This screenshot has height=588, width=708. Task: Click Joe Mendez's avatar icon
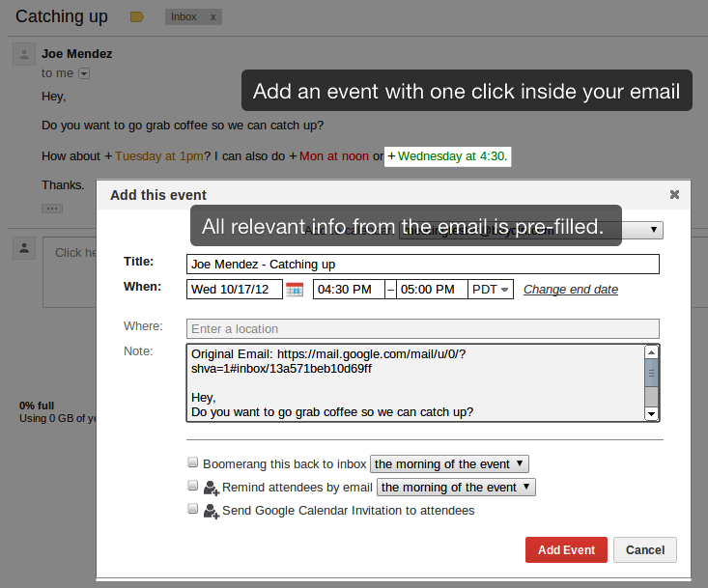[24, 55]
